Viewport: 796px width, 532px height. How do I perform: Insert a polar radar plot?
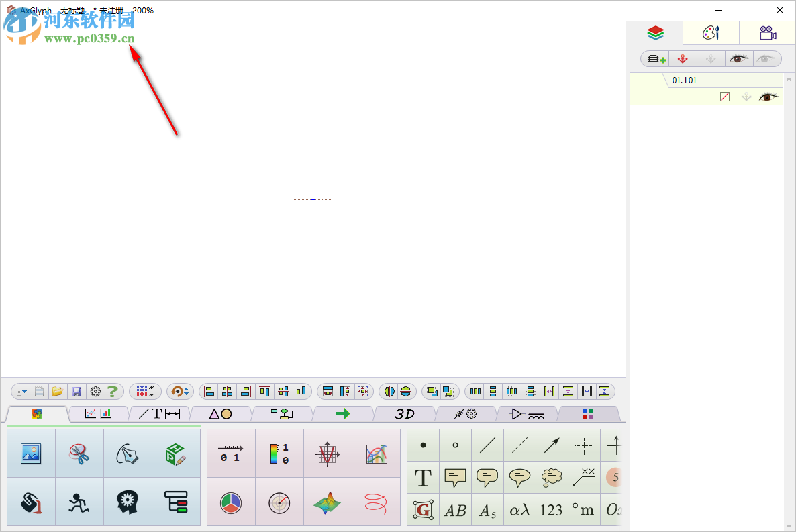coord(279,502)
